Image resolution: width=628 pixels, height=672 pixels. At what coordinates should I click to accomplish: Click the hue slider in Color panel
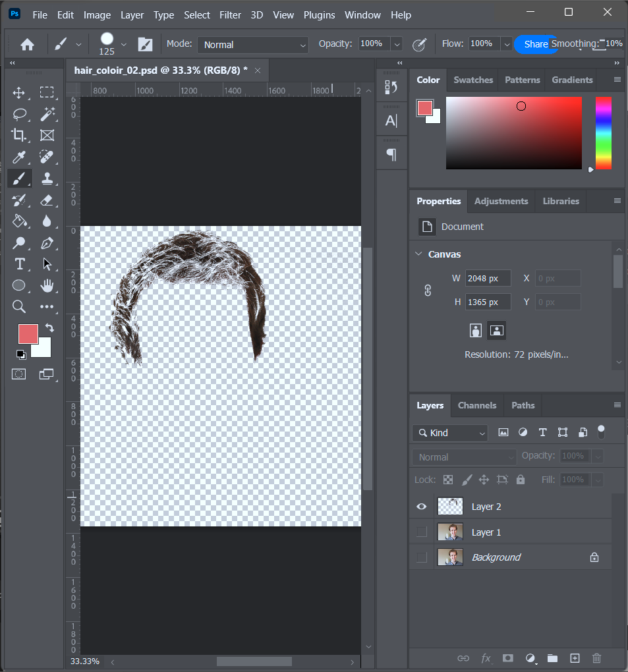(x=603, y=133)
